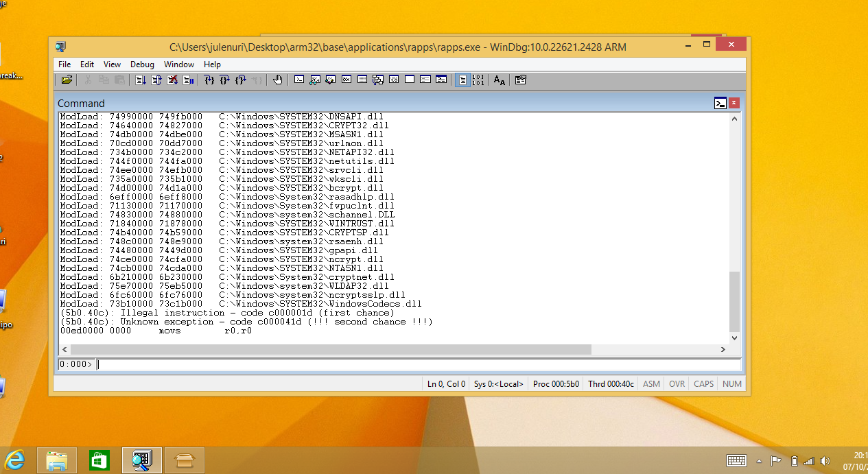Viewport: 868px width, 474px height.
Task: Switch to Source mode off (101) button
Action: (x=478, y=80)
